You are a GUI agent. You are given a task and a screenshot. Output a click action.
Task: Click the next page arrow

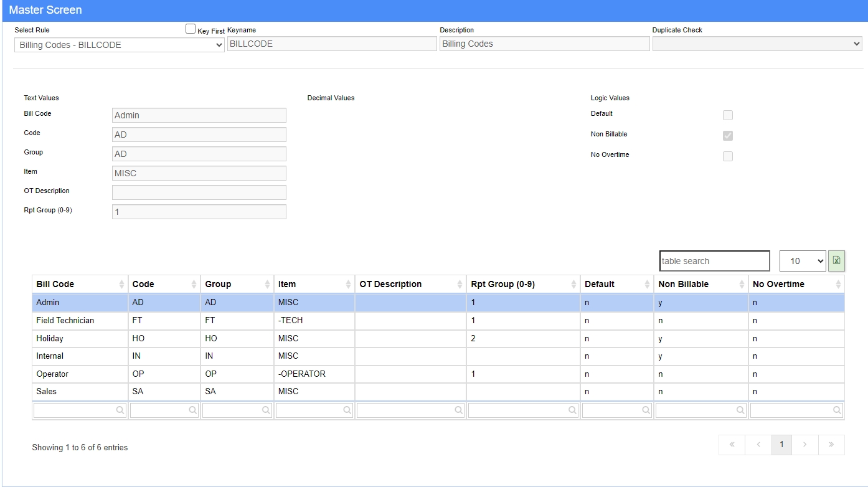[x=805, y=445]
